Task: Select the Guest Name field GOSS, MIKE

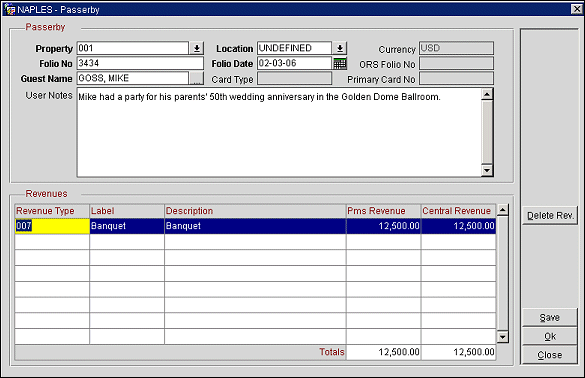Action: pos(133,78)
